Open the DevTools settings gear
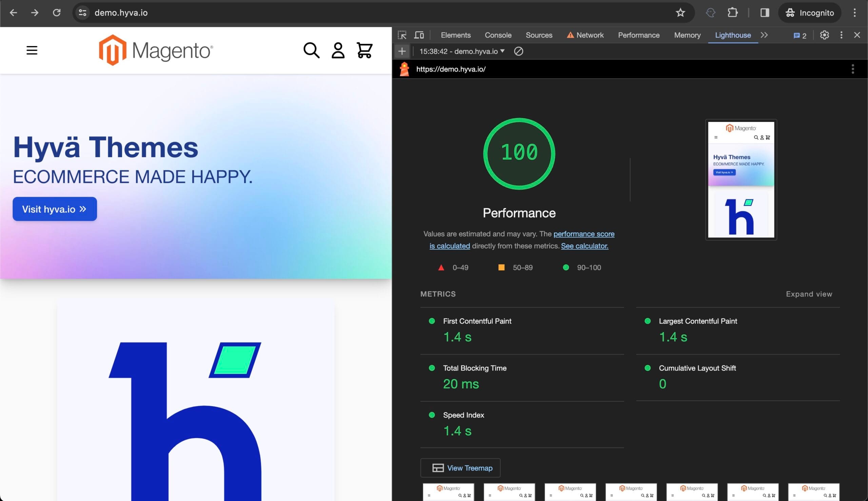The image size is (868, 501). (824, 35)
